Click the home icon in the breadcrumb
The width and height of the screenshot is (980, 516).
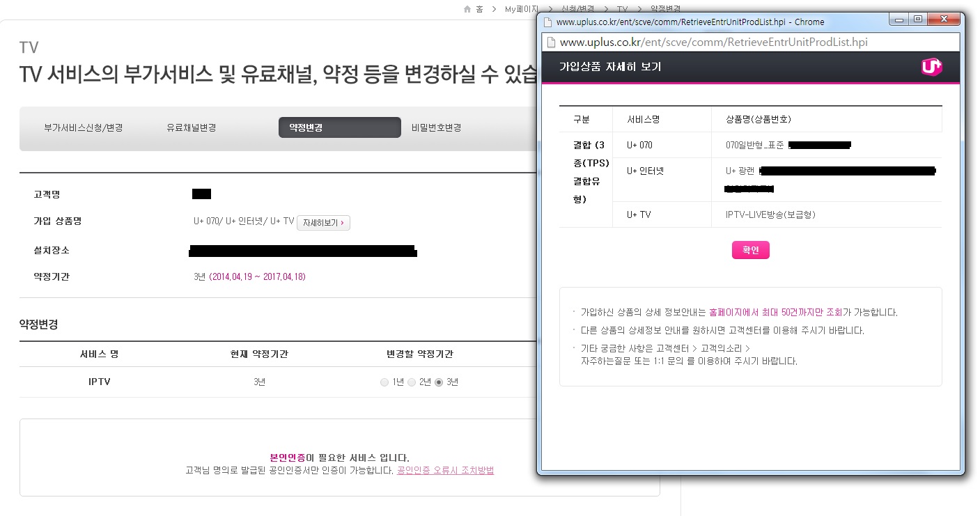click(467, 9)
